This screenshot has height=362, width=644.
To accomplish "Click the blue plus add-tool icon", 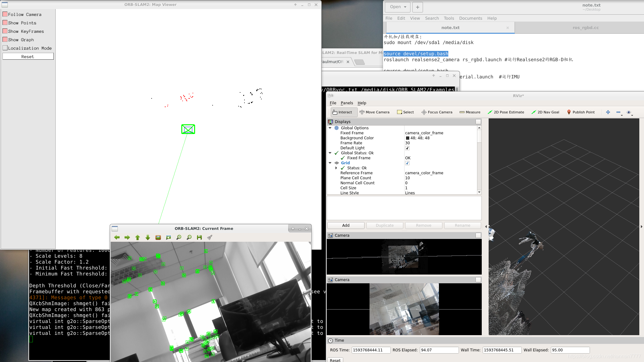I will pyautogui.click(x=608, y=112).
